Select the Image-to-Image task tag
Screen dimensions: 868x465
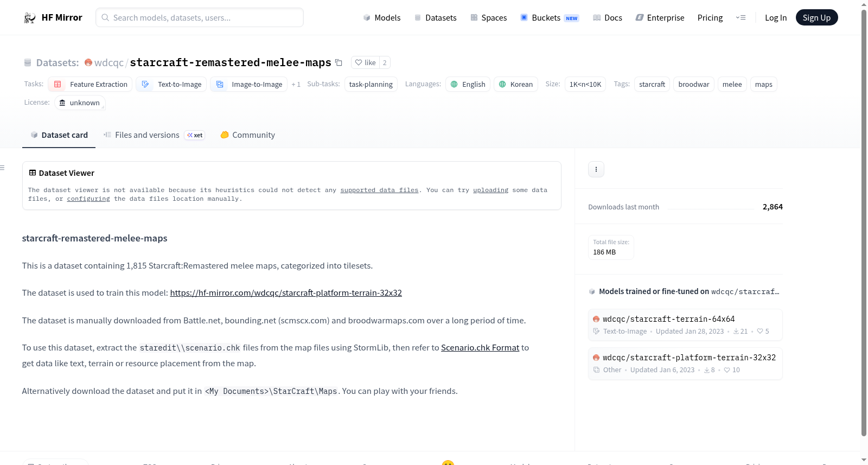[x=249, y=84]
